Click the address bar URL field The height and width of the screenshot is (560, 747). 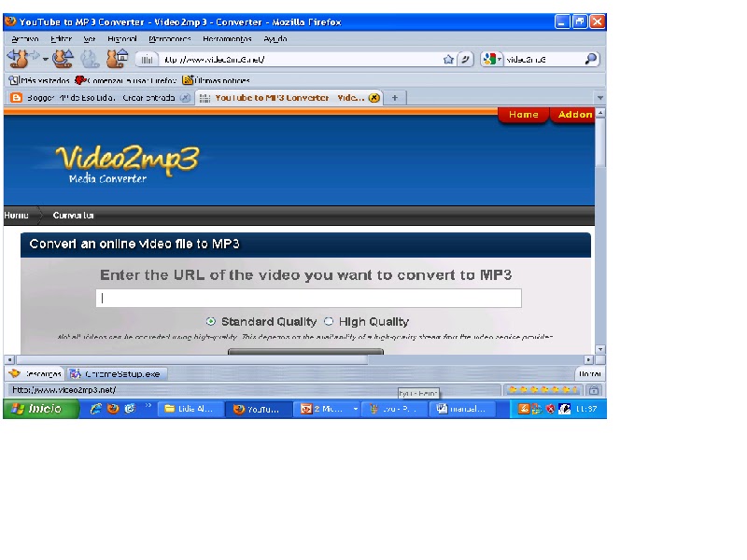tap(300, 60)
